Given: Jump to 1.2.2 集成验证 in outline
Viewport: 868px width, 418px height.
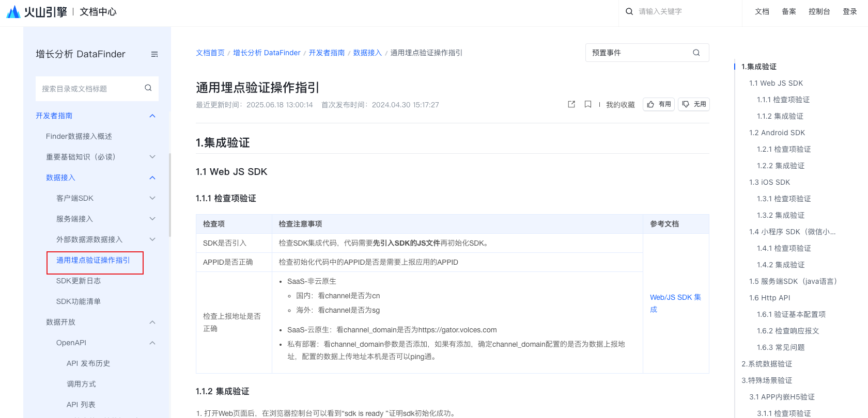Looking at the screenshot, I should coord(781,166).
